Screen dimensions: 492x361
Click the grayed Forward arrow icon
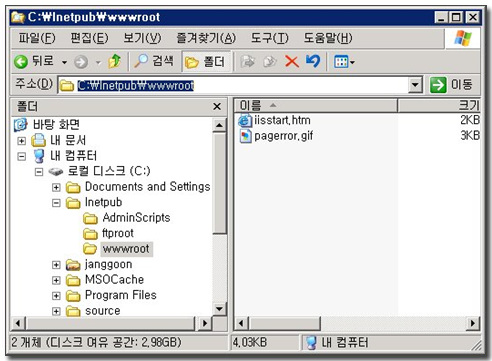81,62
